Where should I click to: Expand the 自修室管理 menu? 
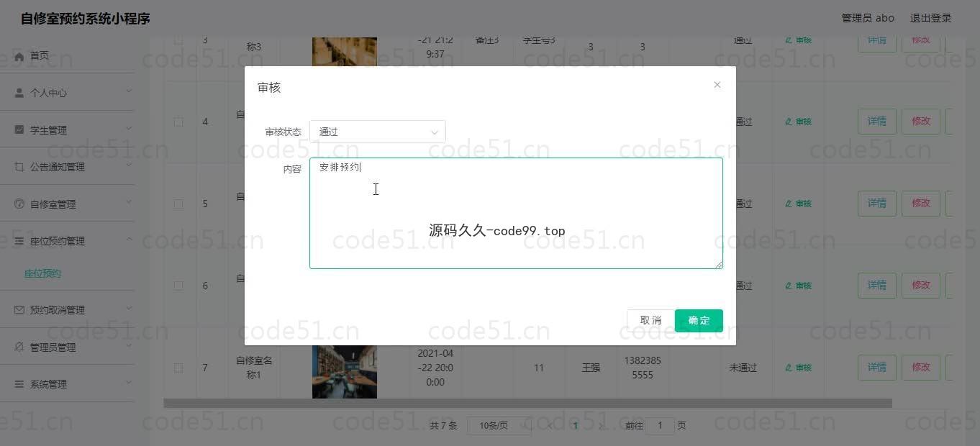(68, 204)
